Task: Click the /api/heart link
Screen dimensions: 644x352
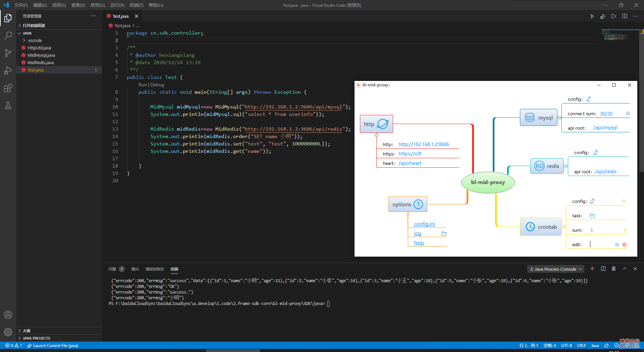Action: pos(410,163)
